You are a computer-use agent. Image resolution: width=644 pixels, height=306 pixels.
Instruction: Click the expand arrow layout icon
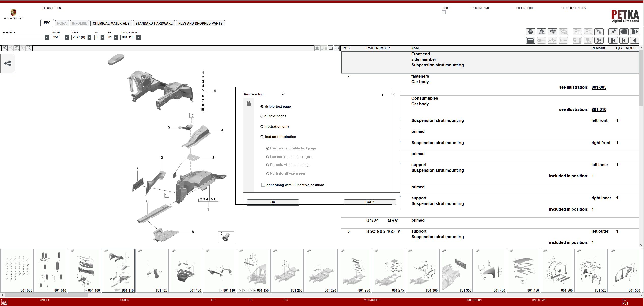[x=337, y=48]
